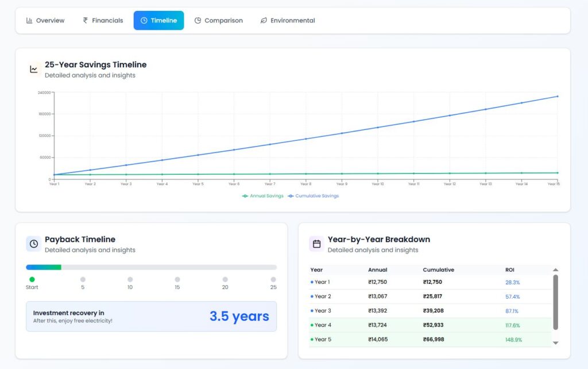Click the 15-year marker dot on payback timeline
This screenshot has width=588, height=369.
177,279
